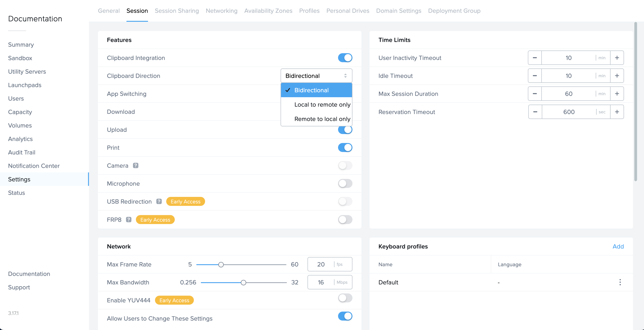The width and height of the screenshot is (644, 330).
Task: Open the Domain Settings tab
Action: click(x=398, y=11)
